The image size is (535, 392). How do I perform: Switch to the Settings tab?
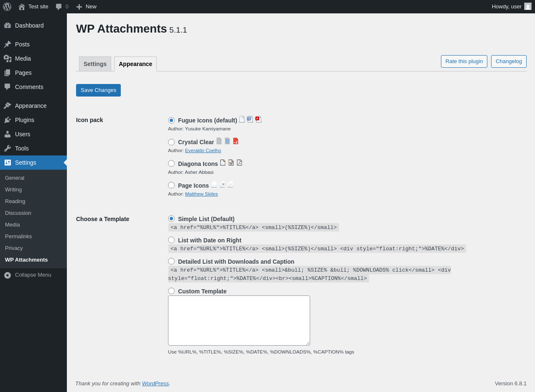pyautogui.click(x=95, y=64)
